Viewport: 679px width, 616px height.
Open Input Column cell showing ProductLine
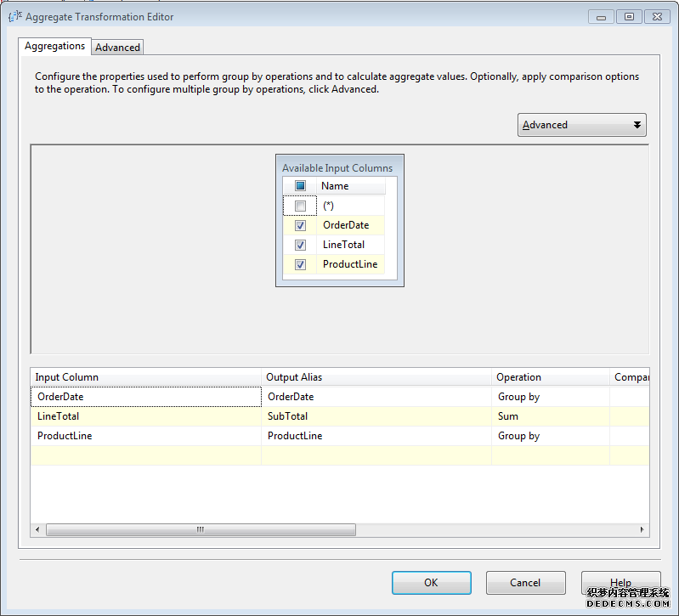[x=145, y=436]
